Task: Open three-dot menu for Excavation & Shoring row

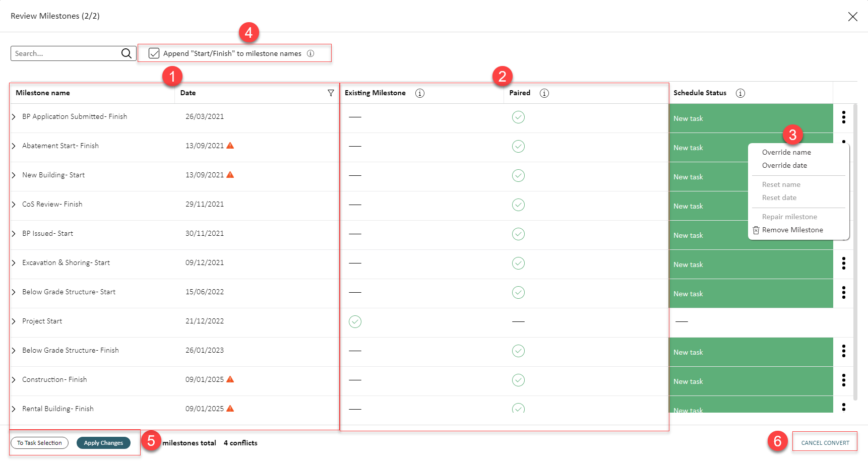Action: tap(843, 263)
